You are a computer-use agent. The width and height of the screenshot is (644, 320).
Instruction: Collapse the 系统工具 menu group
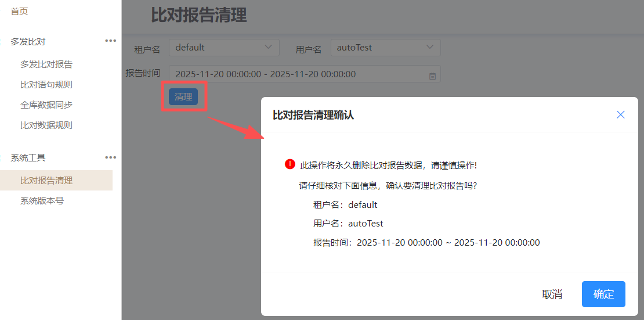[28, 157]
